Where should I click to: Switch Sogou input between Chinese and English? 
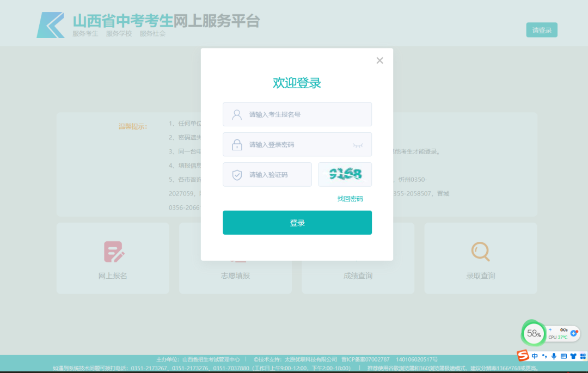[x=535, y=356]
